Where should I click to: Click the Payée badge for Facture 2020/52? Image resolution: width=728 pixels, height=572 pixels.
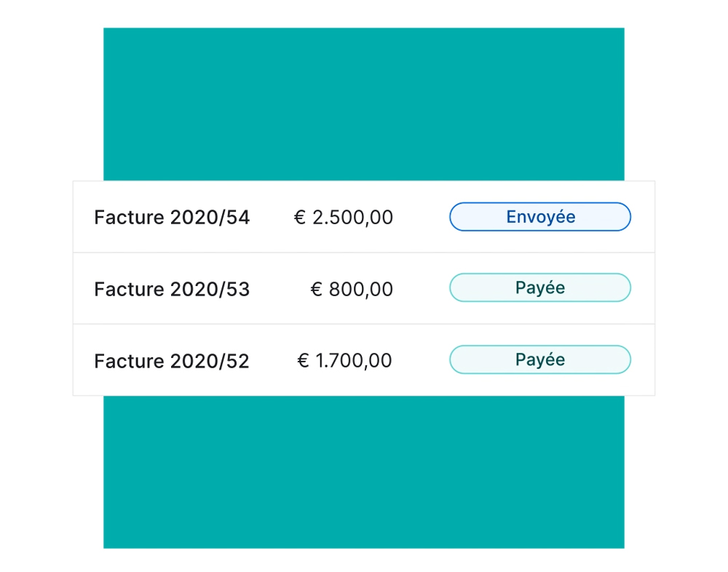(539, 360)
